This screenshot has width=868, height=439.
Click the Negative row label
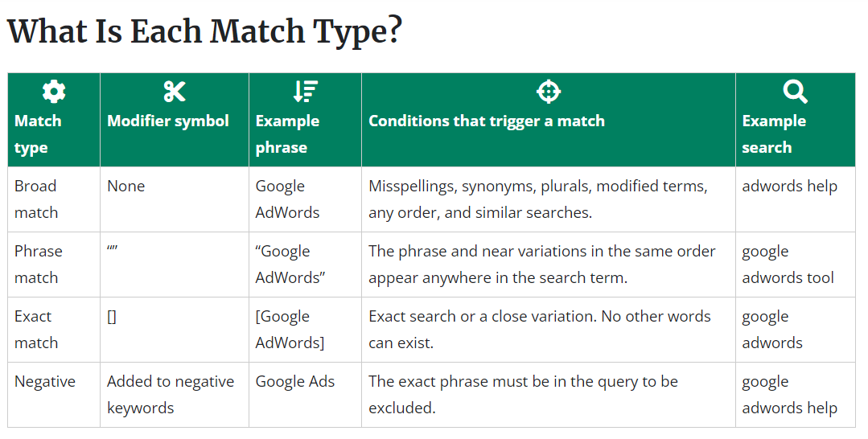point(45,381)
